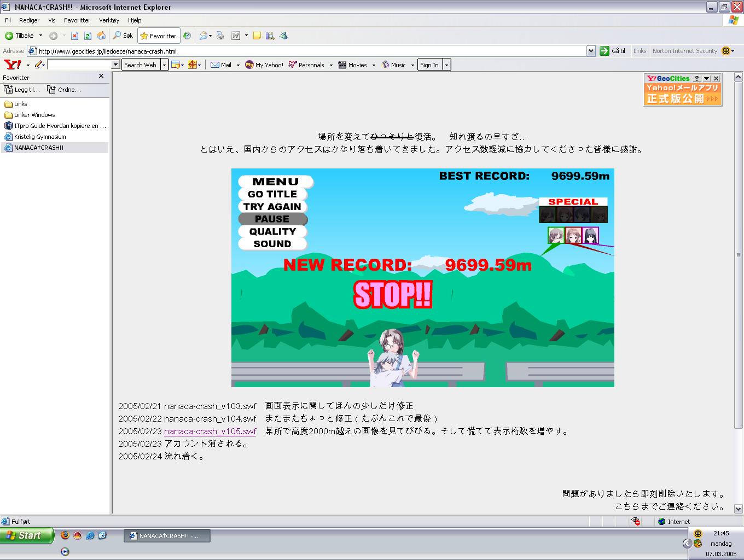Open My Yahoo! toolbar button

[x=264, y=65]
